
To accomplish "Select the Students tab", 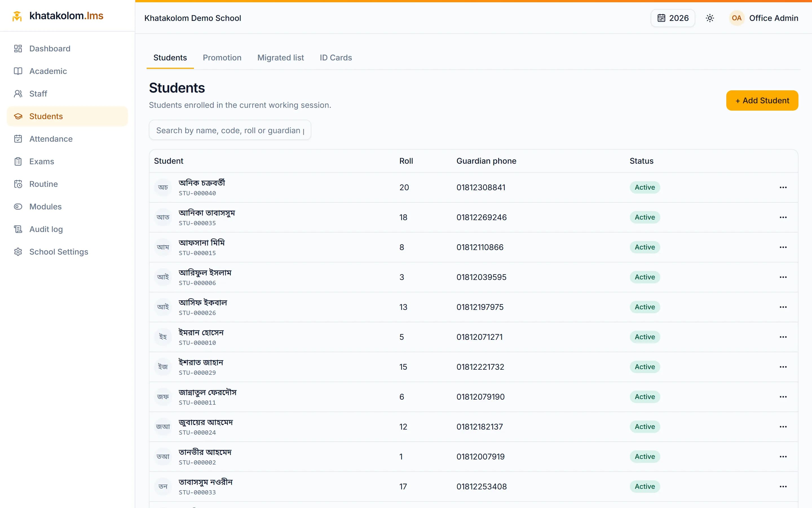I will 170,58.
